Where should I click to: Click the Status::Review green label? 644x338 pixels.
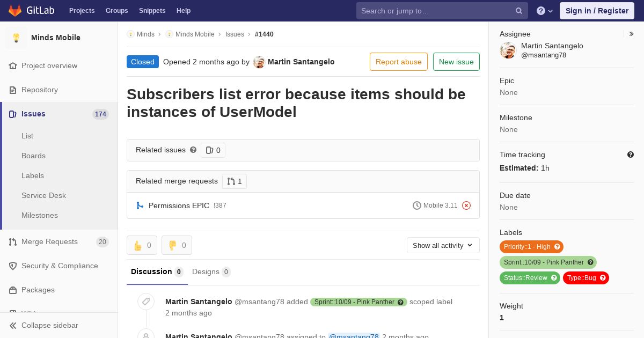pos(530,278)
